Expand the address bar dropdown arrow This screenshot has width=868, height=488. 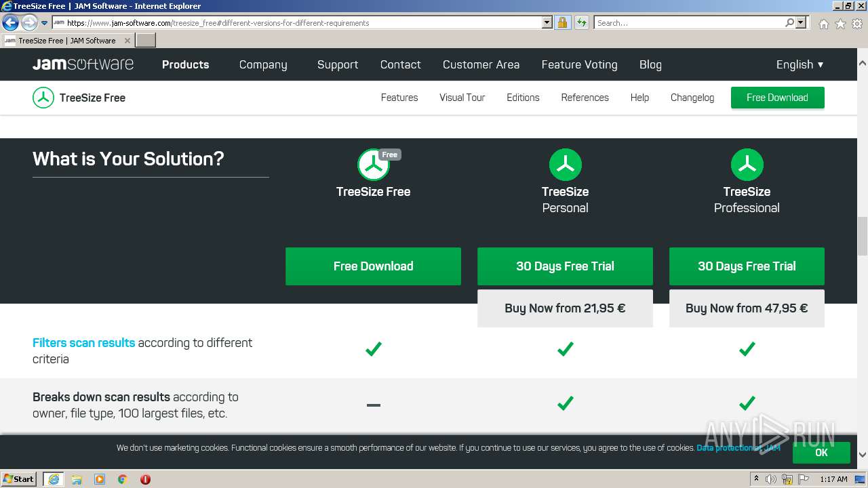tap(547, 22)
